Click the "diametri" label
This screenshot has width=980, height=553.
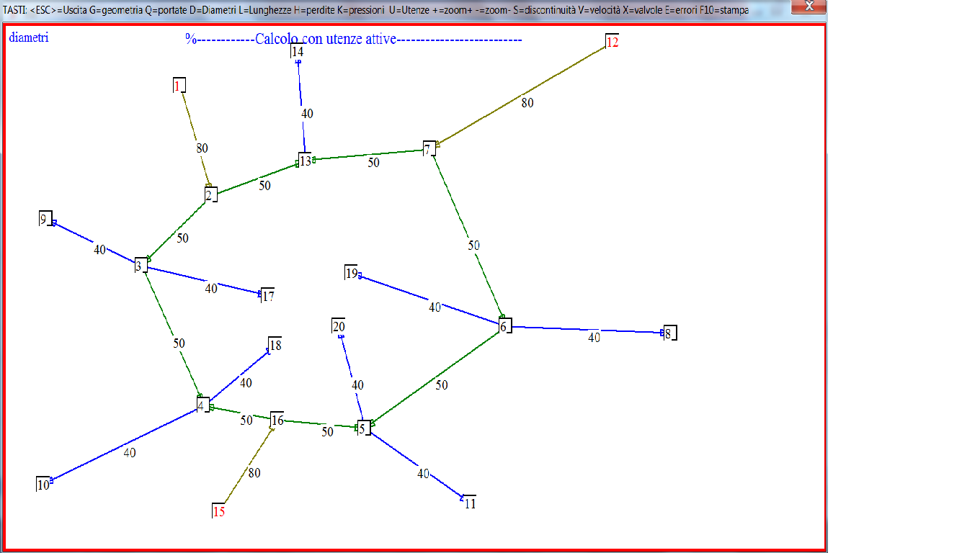point(29,37)
